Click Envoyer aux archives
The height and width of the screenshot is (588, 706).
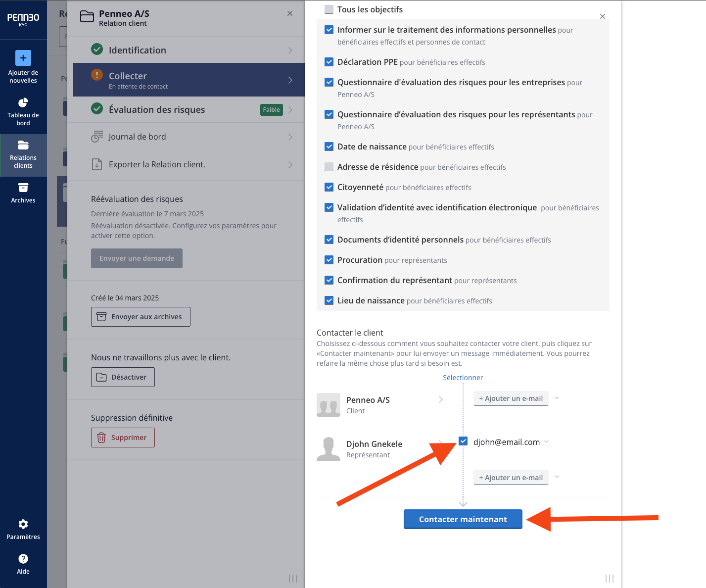(141, 317)
